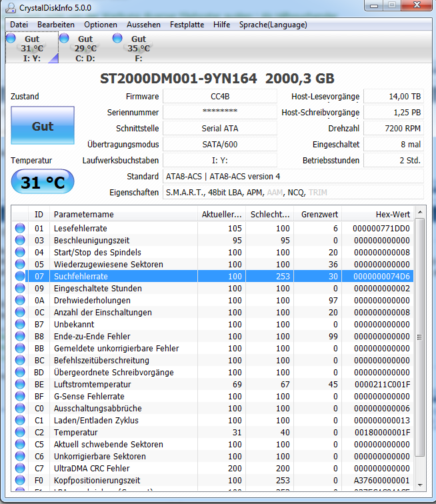Click the scroll up arrow of attribute list
436x504 pixels.
click(419, 212)
